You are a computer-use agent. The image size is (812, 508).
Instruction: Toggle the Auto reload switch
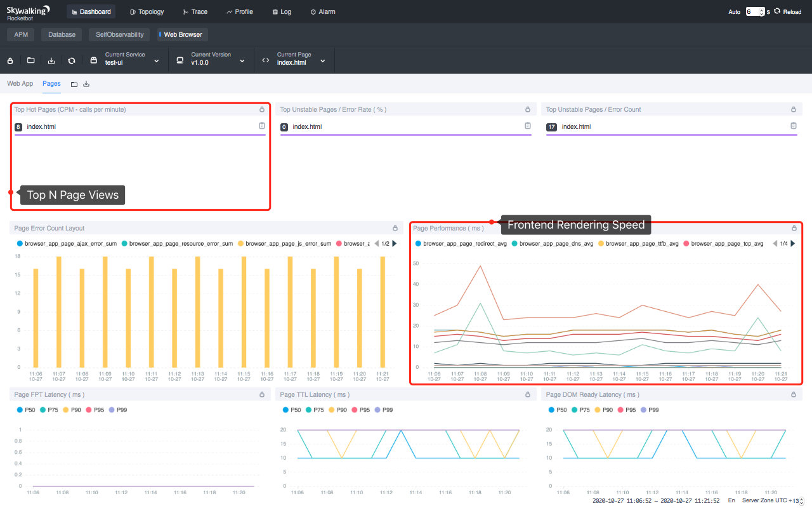coord(734,11)
